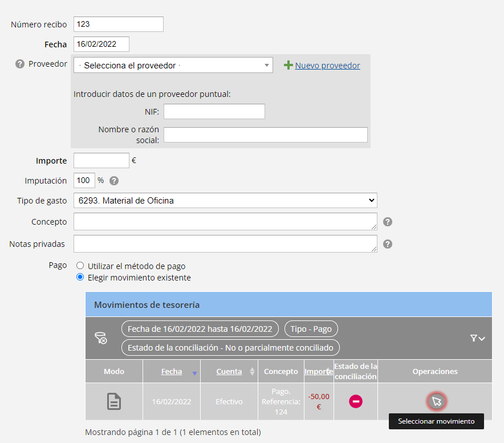Click the document icon in Modo column
This screenshot has height=443, width=504.
[114, 401]
